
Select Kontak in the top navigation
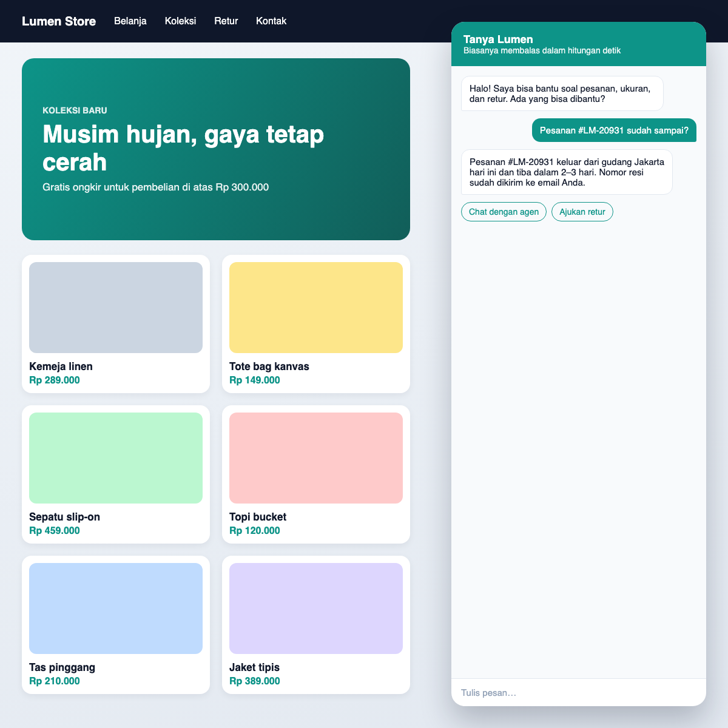point(271,21)
